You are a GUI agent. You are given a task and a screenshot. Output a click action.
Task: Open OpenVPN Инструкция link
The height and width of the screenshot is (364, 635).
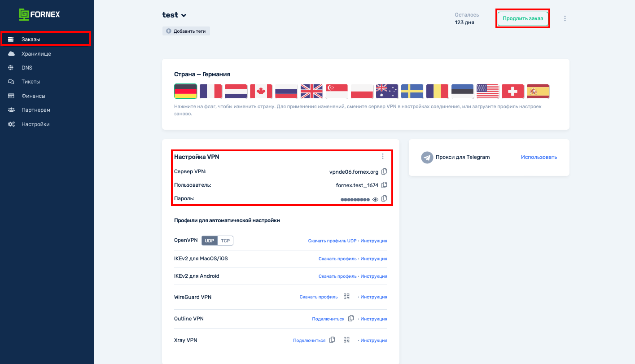(x=374, y=241)
